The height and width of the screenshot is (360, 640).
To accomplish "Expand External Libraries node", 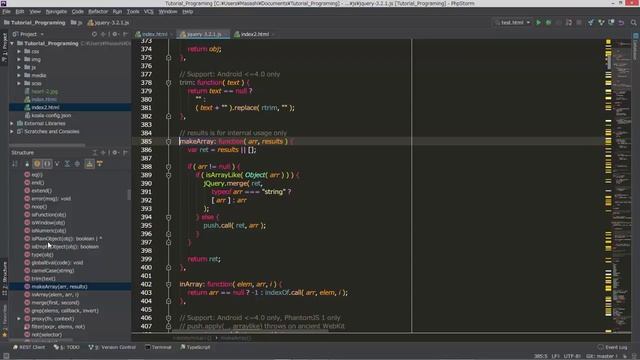I will coord(12,123).
